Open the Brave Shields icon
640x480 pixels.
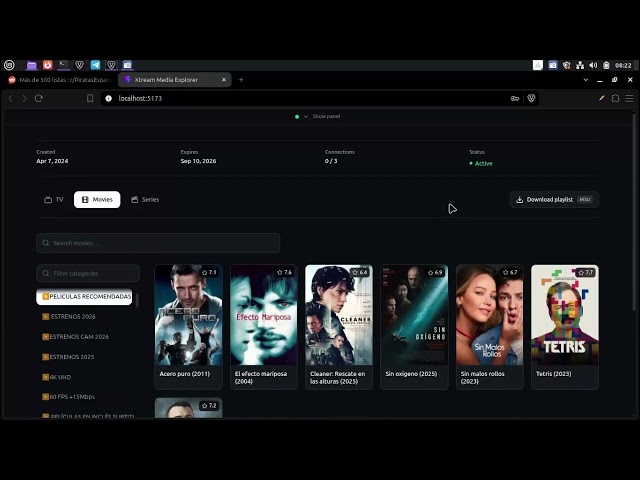(531, 98)
